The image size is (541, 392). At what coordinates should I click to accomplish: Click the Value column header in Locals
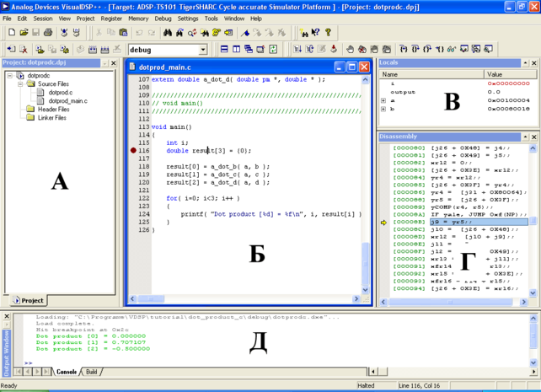point(494,74)
